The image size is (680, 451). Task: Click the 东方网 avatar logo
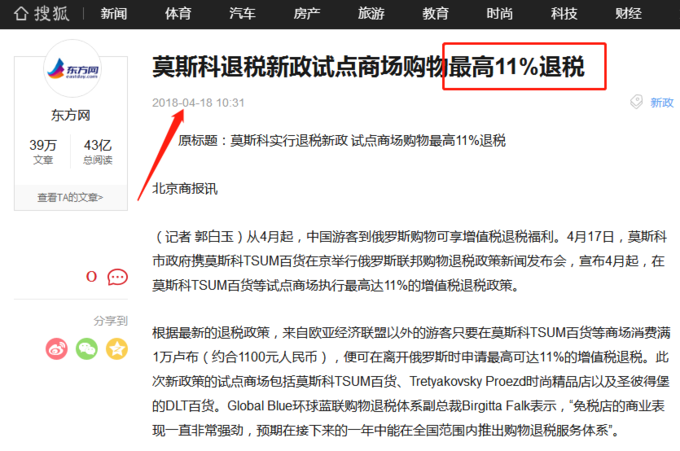tap(72, 69)
